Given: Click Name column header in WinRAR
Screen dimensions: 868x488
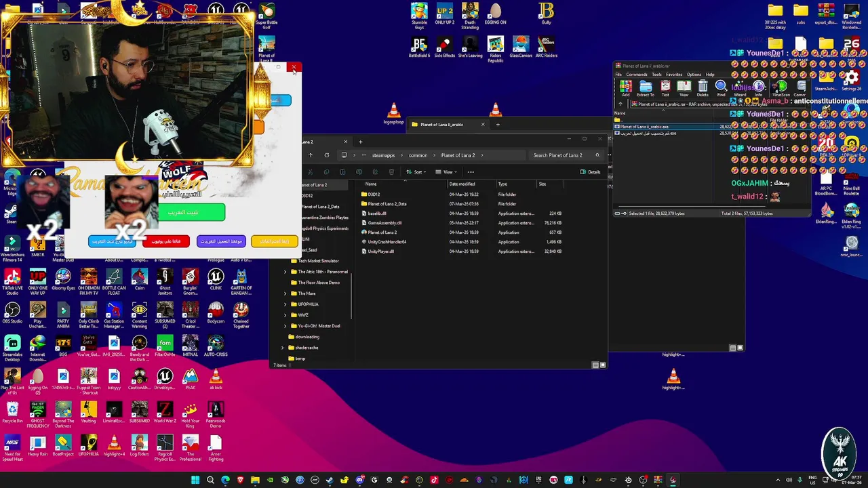Looking at the screenshot, I should 620,113.
